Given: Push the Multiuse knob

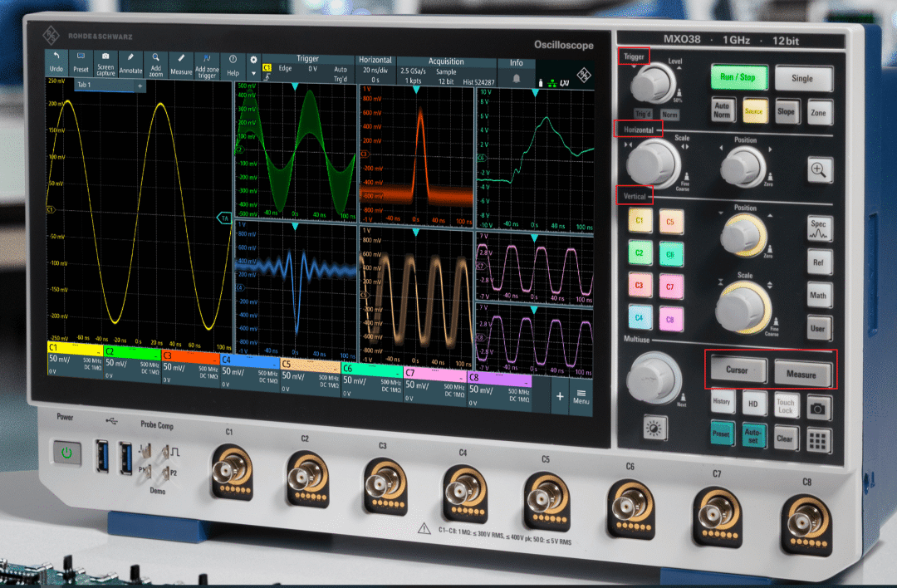Looking at the screenshot, I should click(x=654, y=378).
